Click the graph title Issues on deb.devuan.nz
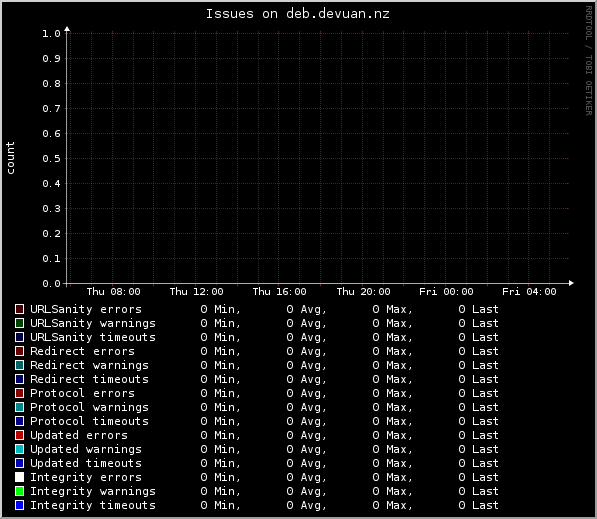 [x=298, y=14]
